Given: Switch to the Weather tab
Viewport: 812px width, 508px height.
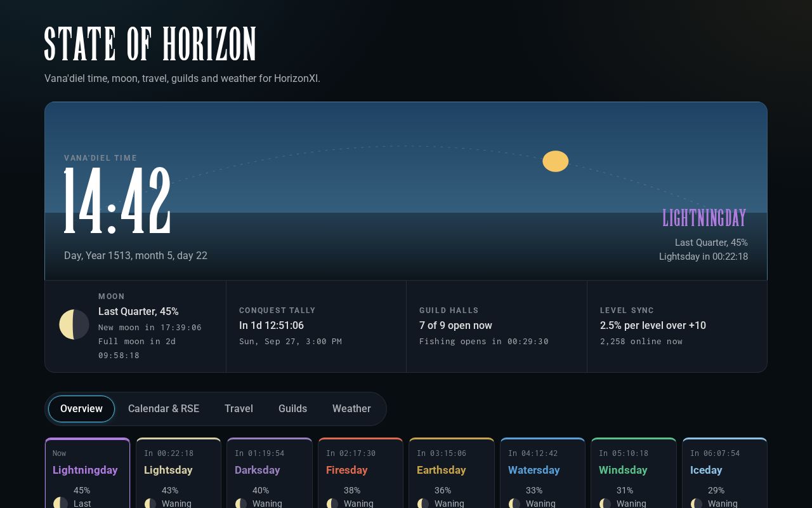Looking at the screenshot, I should (x=351, y=409).
